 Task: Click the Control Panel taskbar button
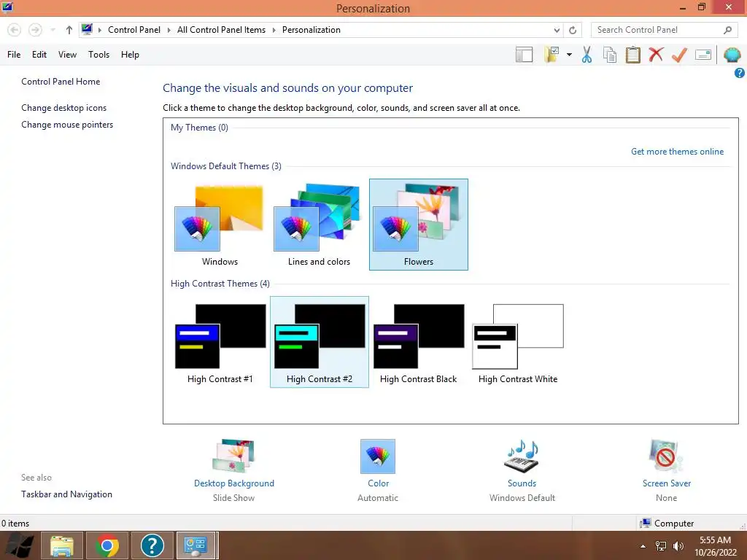tap(197, 545)
